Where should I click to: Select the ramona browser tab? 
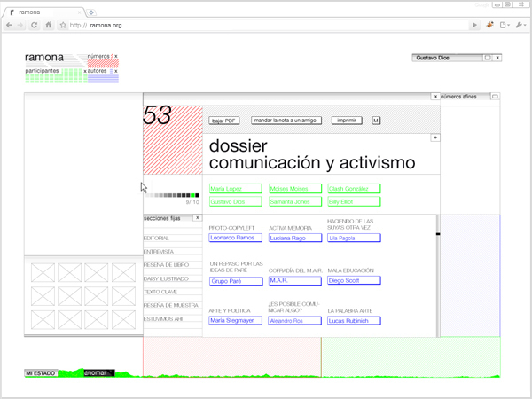pos(44,12)
